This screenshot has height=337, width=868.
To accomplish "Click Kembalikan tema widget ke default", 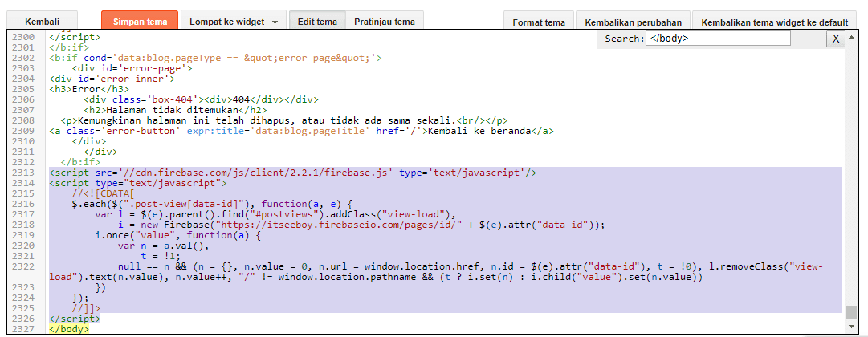I will coord(774,22).
